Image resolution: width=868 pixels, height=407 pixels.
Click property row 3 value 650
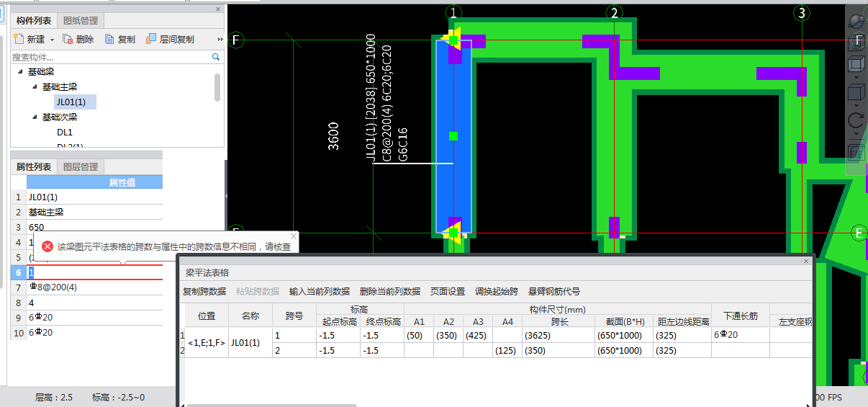click(x=94, y=227)
